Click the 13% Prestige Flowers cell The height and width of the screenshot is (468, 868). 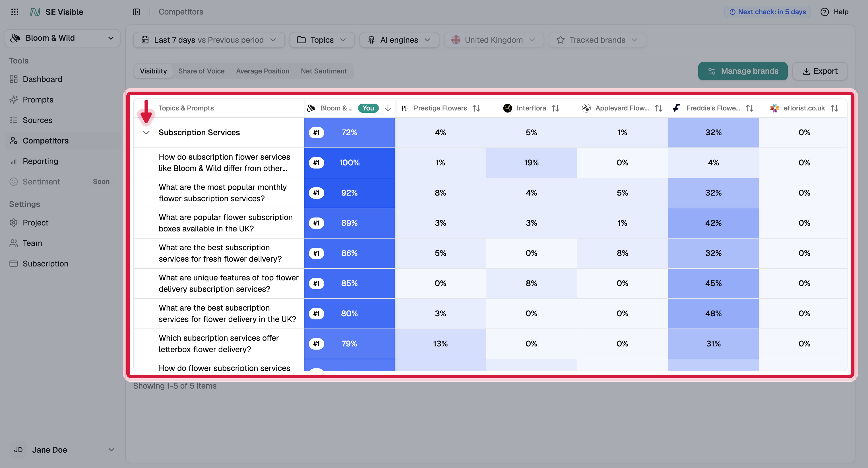440,344
